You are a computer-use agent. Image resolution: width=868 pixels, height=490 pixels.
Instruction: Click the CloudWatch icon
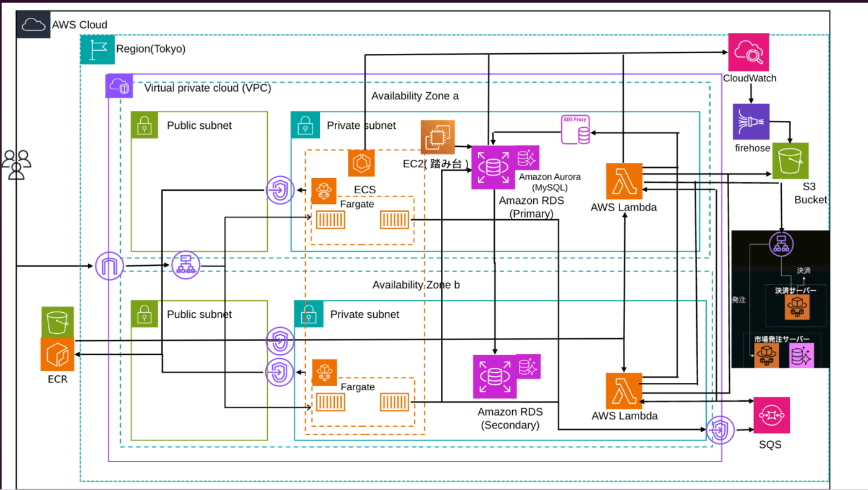tap(748, 53)
